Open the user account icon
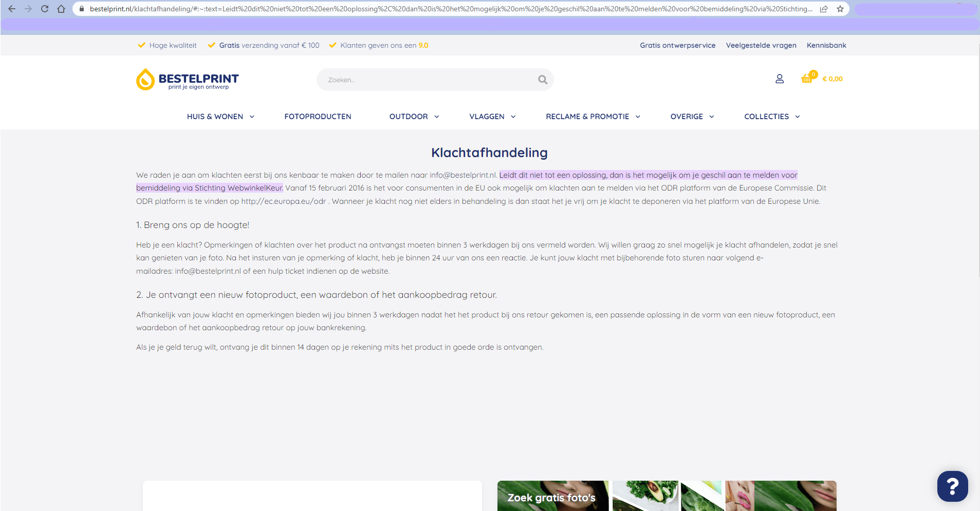 point(780,79)
